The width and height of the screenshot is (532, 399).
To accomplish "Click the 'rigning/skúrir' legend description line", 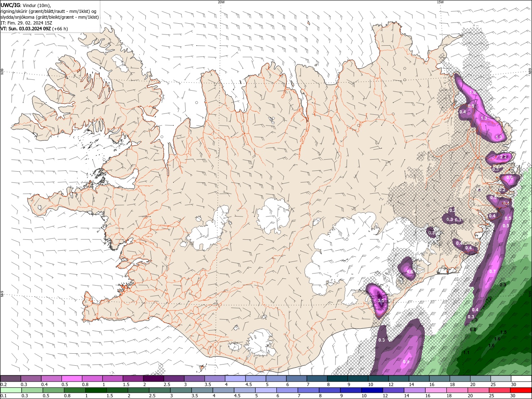I will 49,11.
